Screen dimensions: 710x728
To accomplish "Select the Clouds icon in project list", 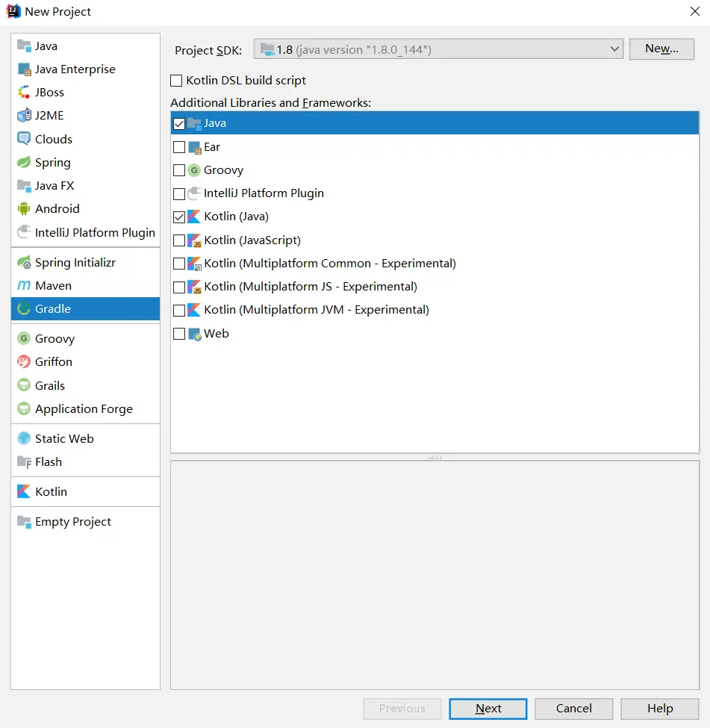I will (24, 139).
